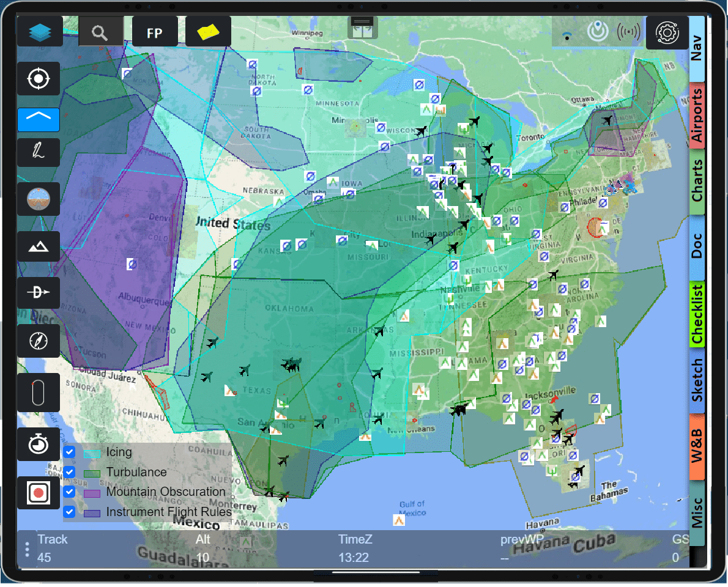
Task: Uncheck the Icing layer checkbox
Action: coord(69,452)
